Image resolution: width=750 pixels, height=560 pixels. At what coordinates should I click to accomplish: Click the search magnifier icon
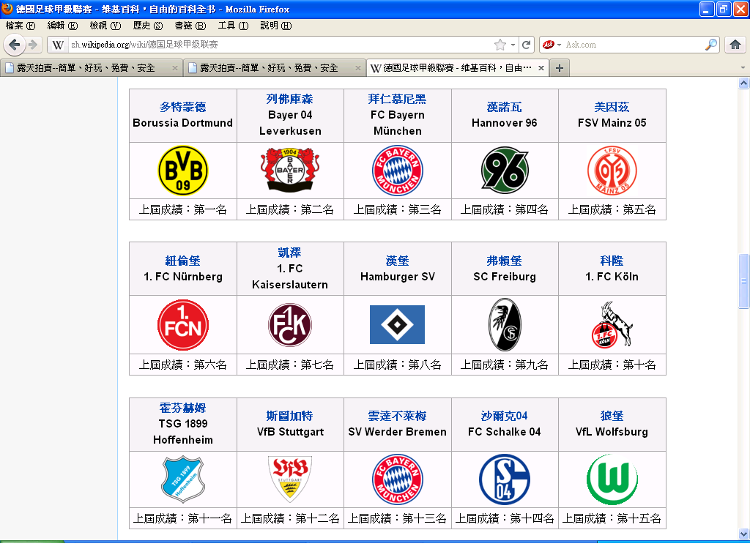711,45
